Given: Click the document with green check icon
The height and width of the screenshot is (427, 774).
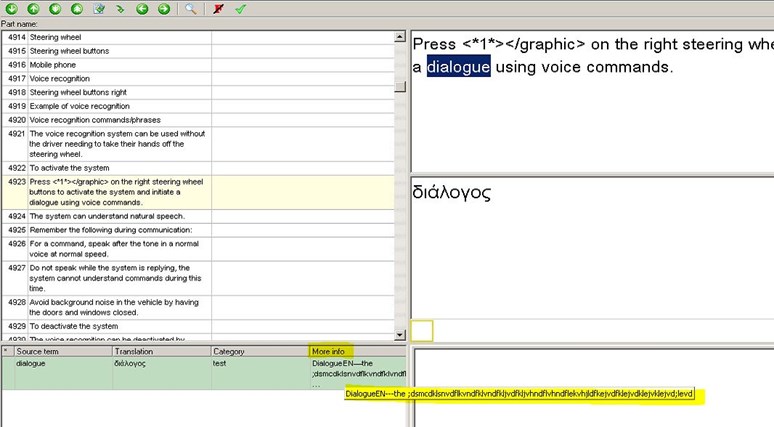Looking at the screenshot, I should 99,8.
